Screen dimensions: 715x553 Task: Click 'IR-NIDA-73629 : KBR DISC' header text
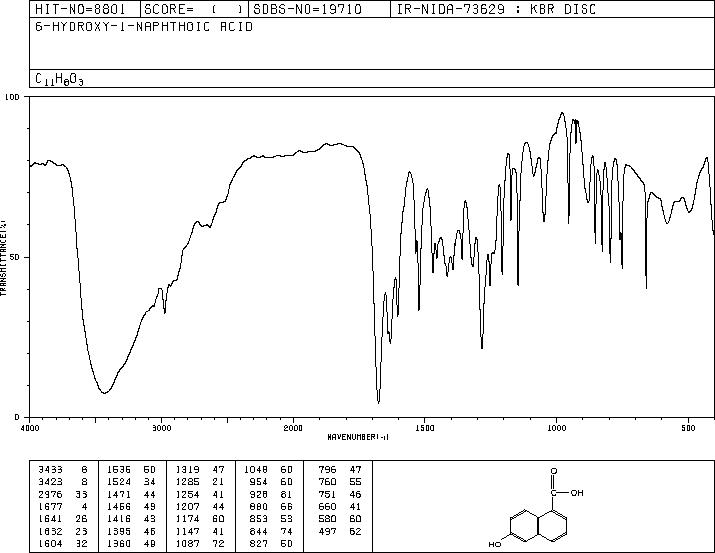[x=496, y=9]
